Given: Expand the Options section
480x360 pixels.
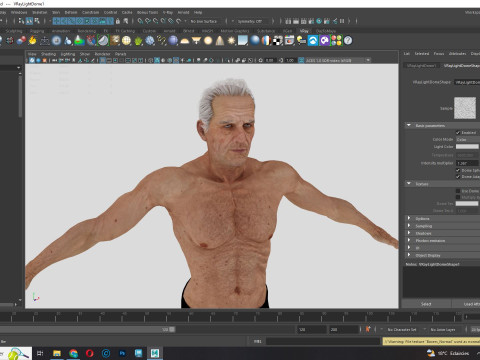Looking at the screenshot, I should (409, 218).
